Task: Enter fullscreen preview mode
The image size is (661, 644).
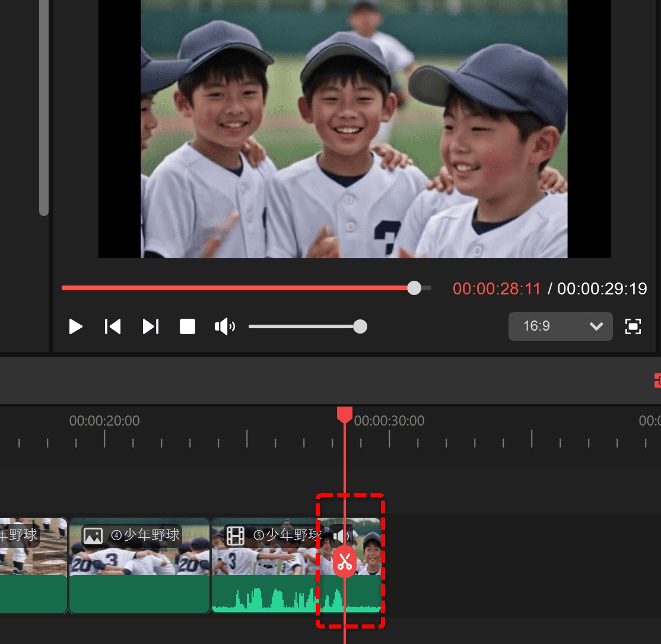Action: coord(633,326)
